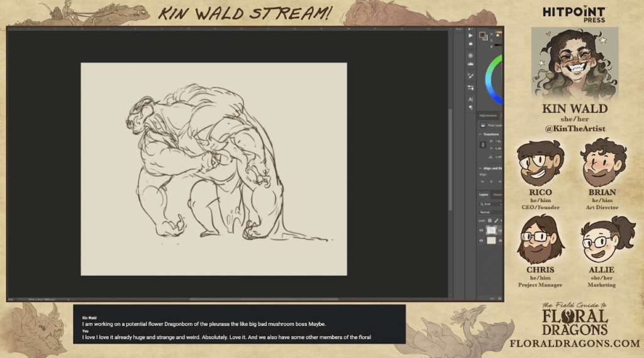Screen dimensions: 644x358
Task: Select the top sketch layer thumbnail
Action: coord(491,231)
